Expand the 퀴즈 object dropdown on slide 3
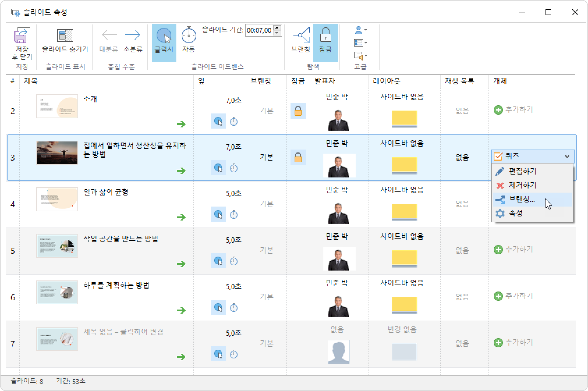Image resolution: width=588 pixels, height=391 pixels. (x=567, y=157)
